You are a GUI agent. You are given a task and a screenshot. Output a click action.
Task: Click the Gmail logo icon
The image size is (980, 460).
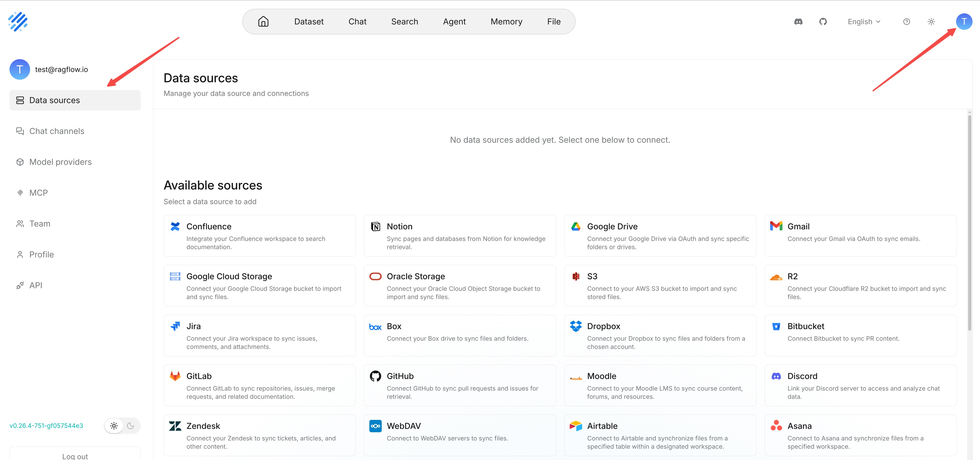click(776, 226)
